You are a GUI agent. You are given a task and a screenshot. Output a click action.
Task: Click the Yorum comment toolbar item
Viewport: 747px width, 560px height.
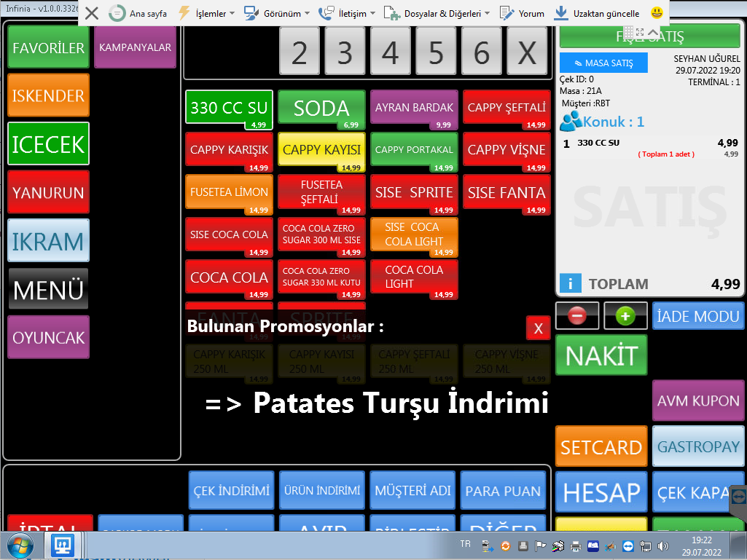click(x=522, y=13)
